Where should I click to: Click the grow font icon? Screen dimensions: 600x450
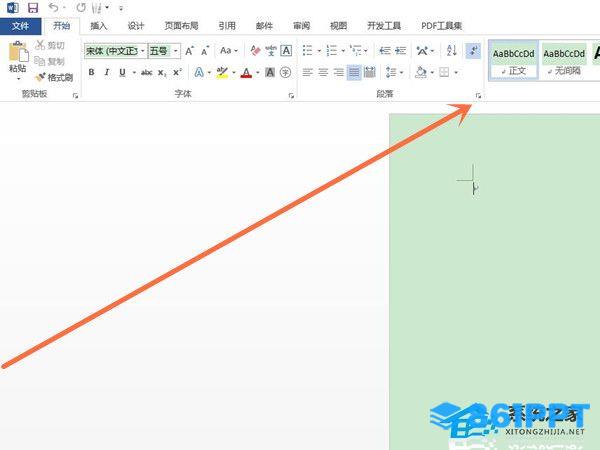(189, 51)
